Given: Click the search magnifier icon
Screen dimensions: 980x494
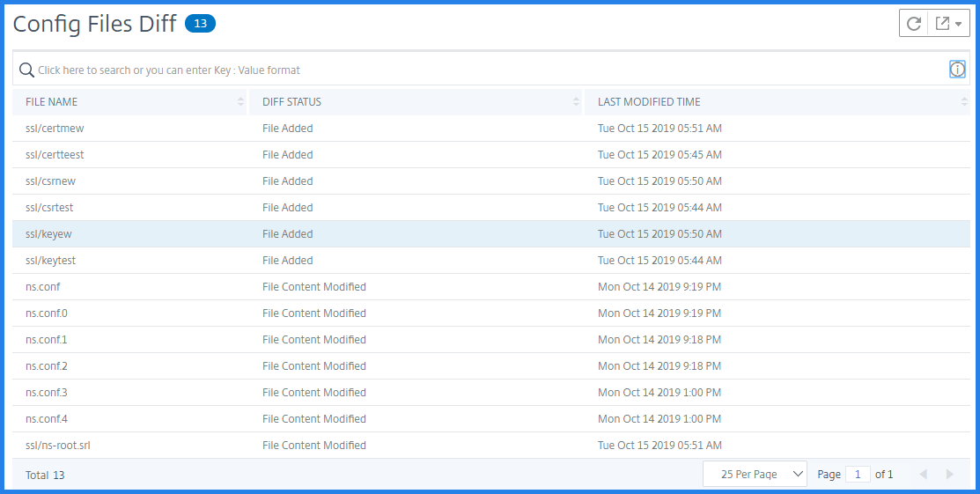Looking at the screenshot, I should click(x=26, y=70).
